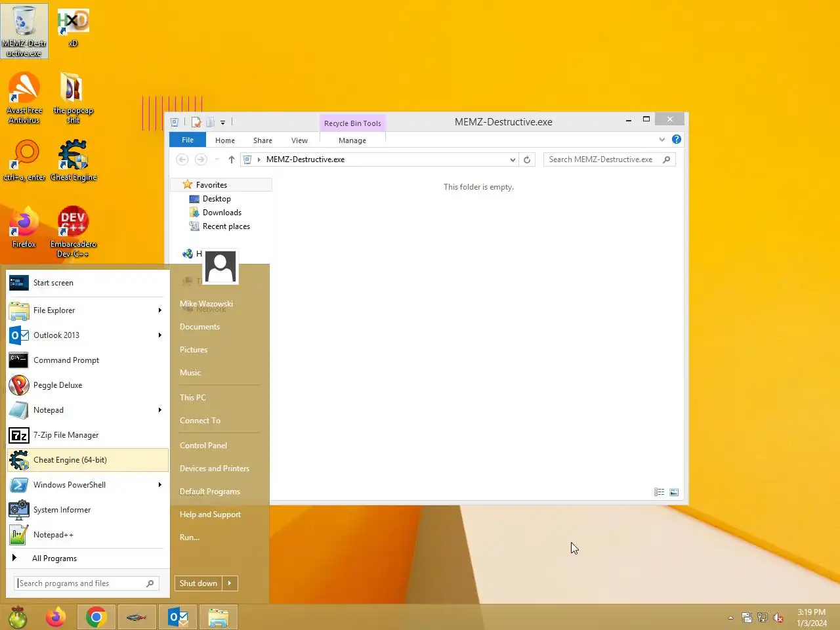Select Desktop under Favorites

217,199
